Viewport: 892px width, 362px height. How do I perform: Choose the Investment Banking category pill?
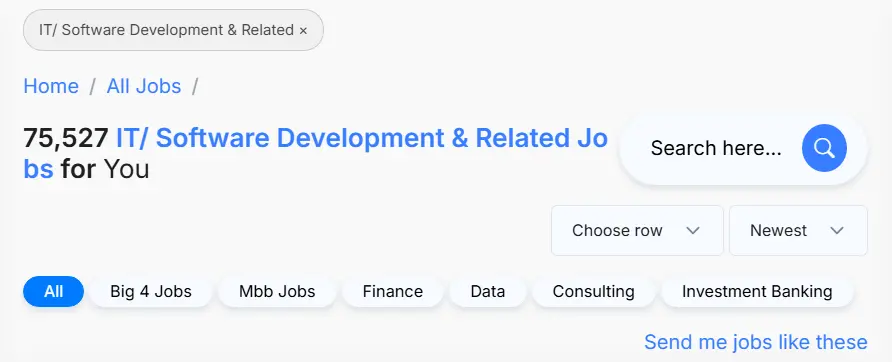pyautogui.click(x=757, y=292)
